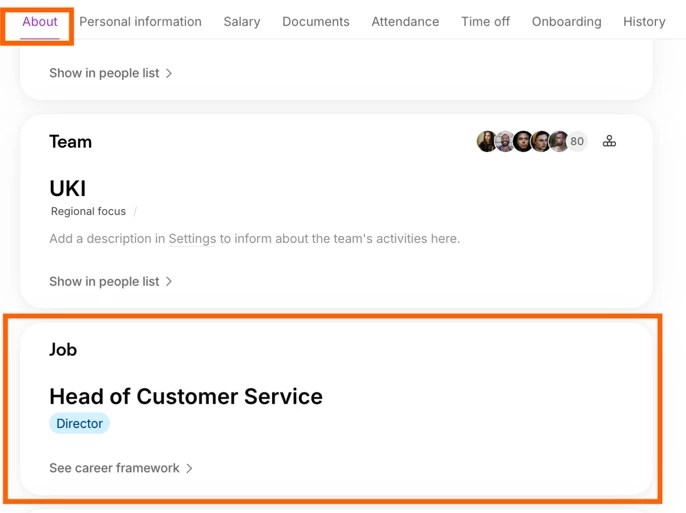Click the third team member avatar
Viewport: 686px width, 513px height.
point(522,142)
